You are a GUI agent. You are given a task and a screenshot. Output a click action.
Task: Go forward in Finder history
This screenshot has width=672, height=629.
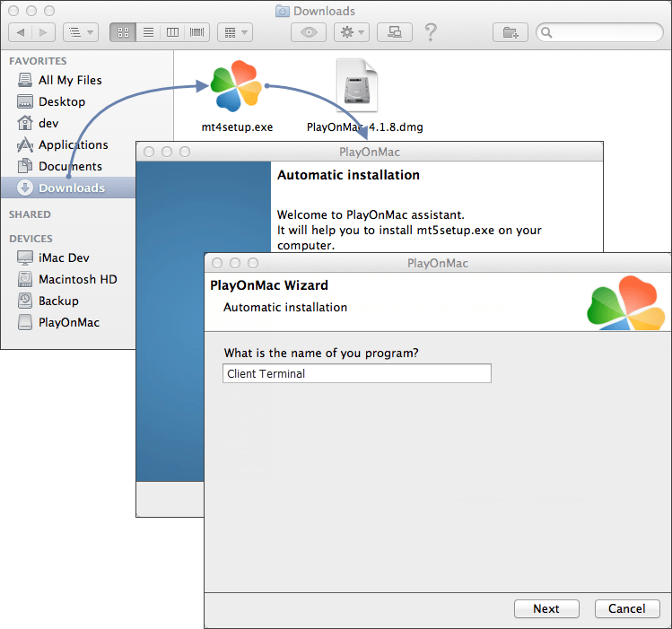[43, 32]
